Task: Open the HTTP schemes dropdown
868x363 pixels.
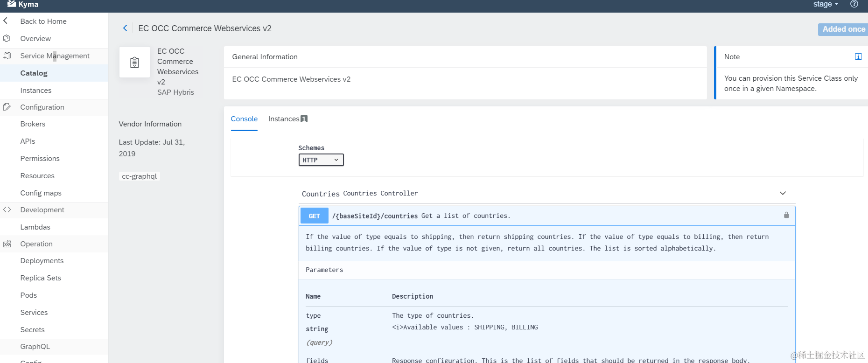Action: pos(321,160)
